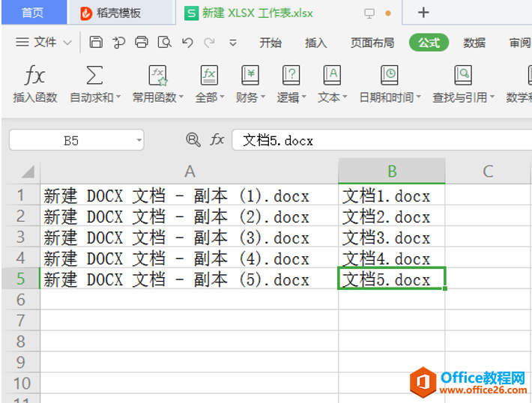Click the active 公式 ribbon tab
Viewport: 532px width, 403px height.
coord(429,43)
